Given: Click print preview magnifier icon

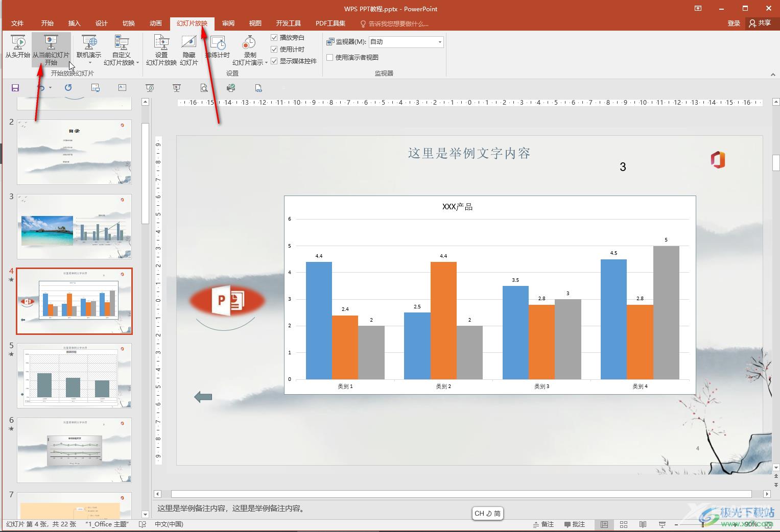Looking at the screenshot, I should click(204, 88).
